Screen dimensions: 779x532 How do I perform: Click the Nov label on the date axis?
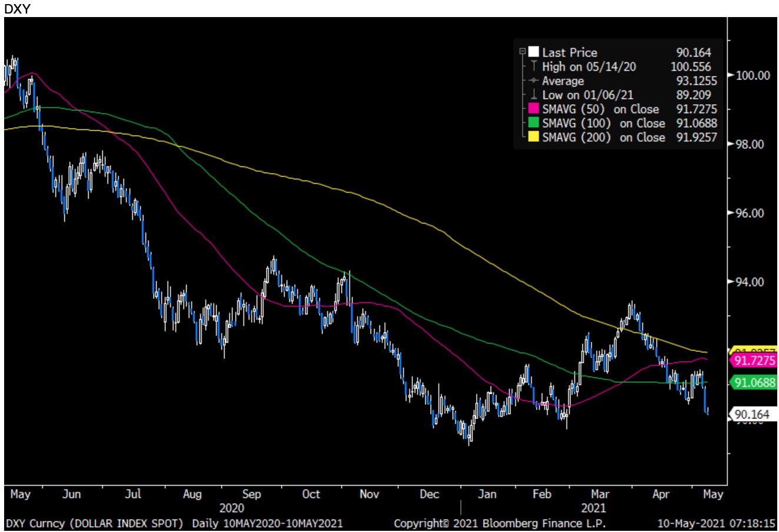coord(369,494)
